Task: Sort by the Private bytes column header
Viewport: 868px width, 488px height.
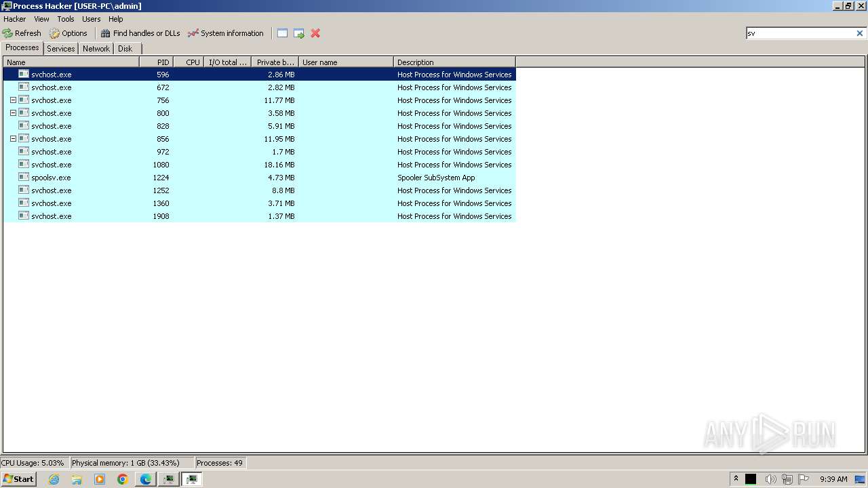Action: [x=275, y=62]
